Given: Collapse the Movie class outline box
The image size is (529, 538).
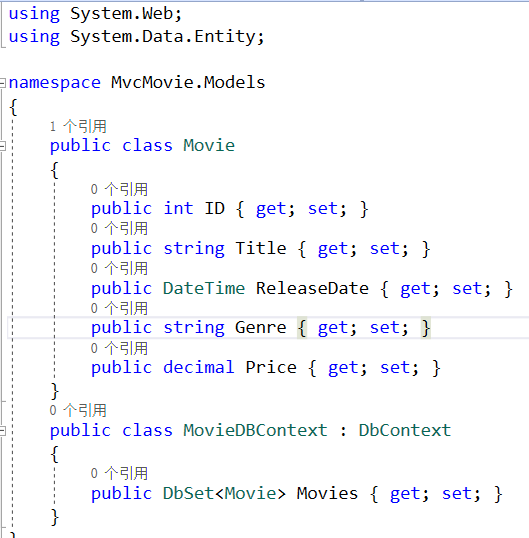Looking at the screenshot, I should (3, 147).
